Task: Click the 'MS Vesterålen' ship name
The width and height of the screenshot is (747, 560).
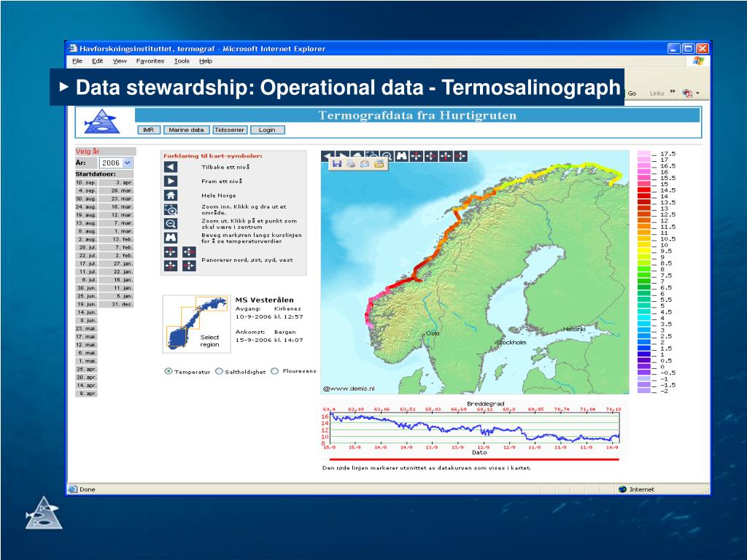Action: 264,300
